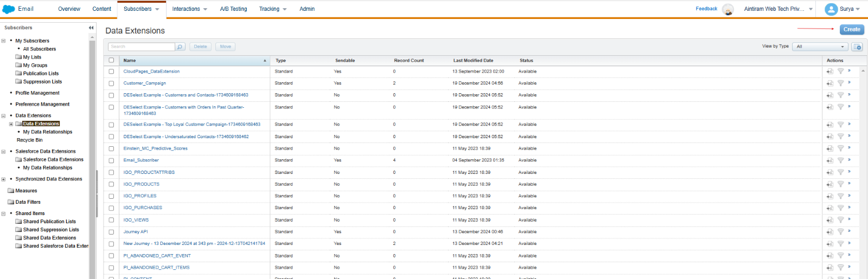
Task: Select the Email_Subscriber row checkbox
Action: click(111, 160)
